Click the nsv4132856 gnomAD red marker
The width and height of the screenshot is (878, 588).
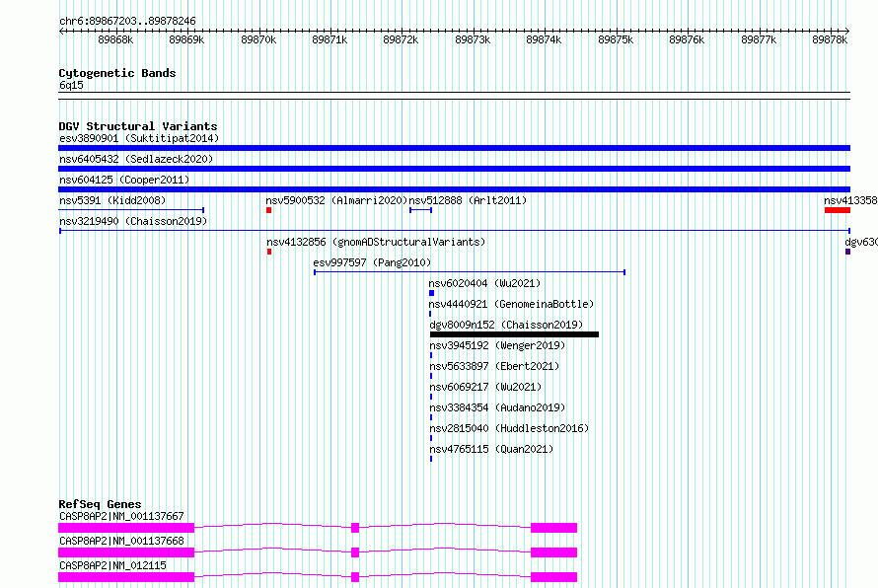pyautogui.click(x=269, y=252)
